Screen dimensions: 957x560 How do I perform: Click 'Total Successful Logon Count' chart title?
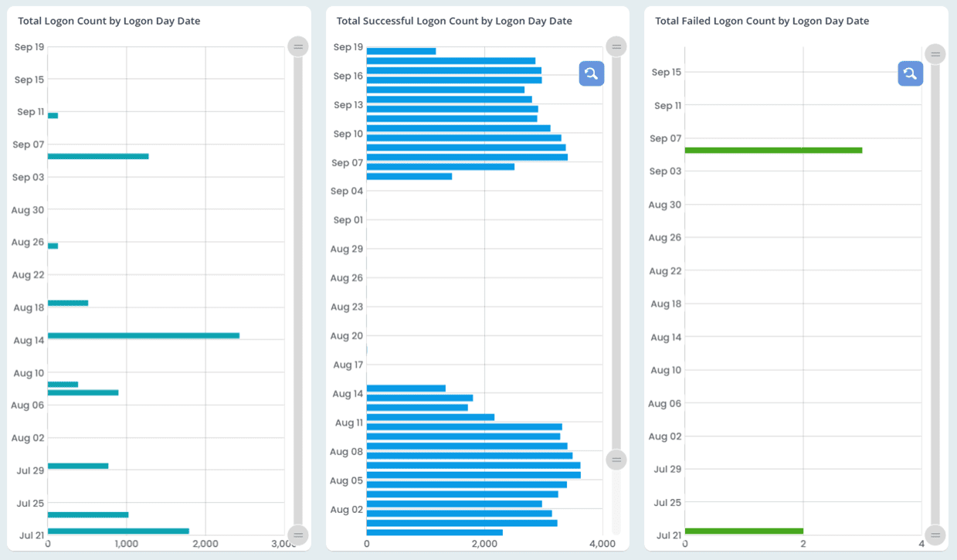tap(454, 21)
